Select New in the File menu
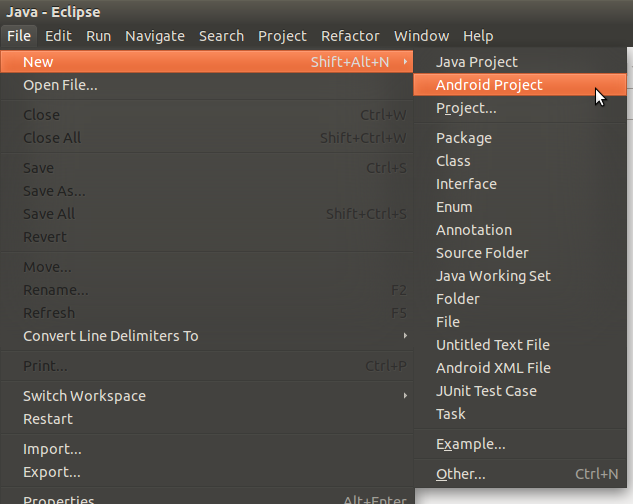The image size is (633, 504). point(207,62)
